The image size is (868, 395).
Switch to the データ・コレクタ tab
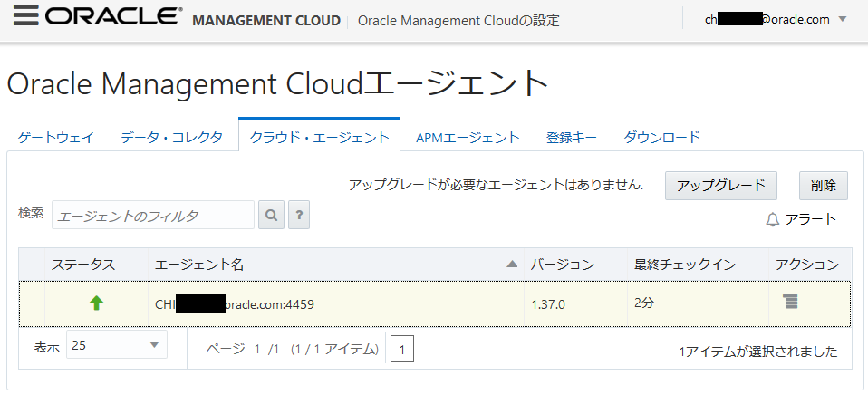point(171,137)
